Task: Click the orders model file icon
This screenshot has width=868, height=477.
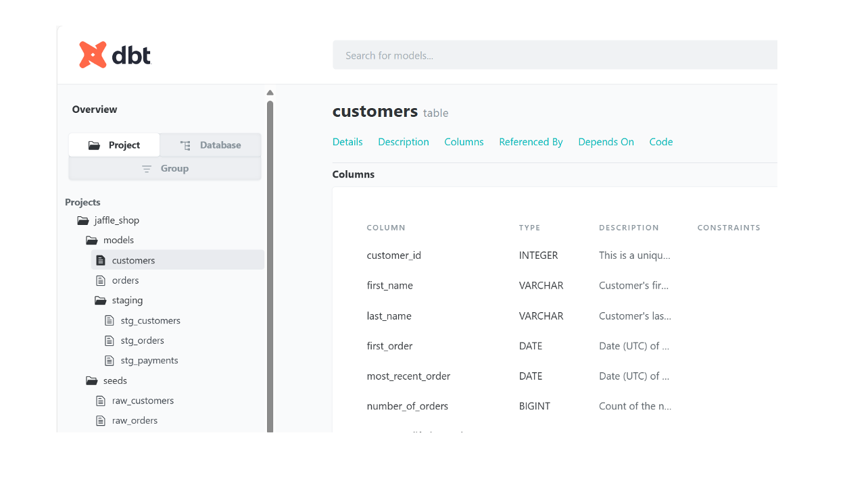Action: [x=101, y=280]
